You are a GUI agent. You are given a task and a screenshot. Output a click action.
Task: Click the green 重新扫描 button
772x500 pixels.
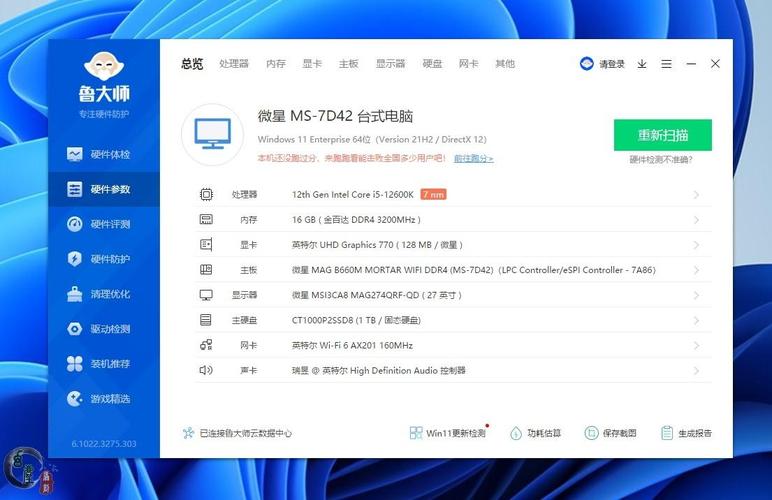(663, 135)
